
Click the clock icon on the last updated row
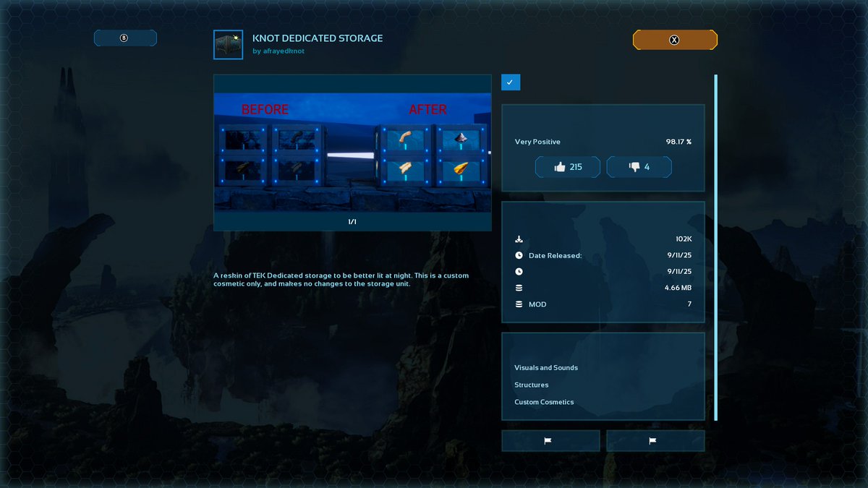[x=519, y=272]
